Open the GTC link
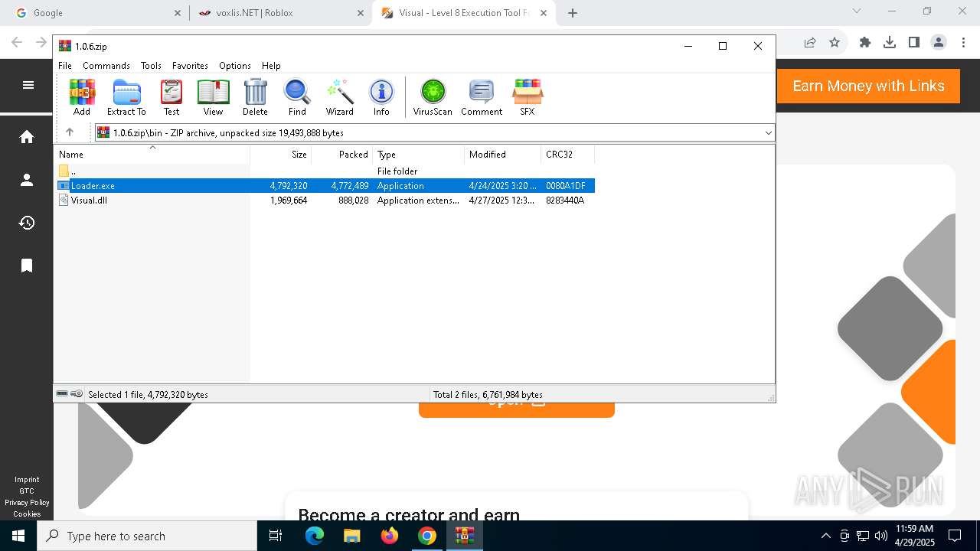This screenshot has height=551, width=980. pyautogui.click(x=27, y=491)
